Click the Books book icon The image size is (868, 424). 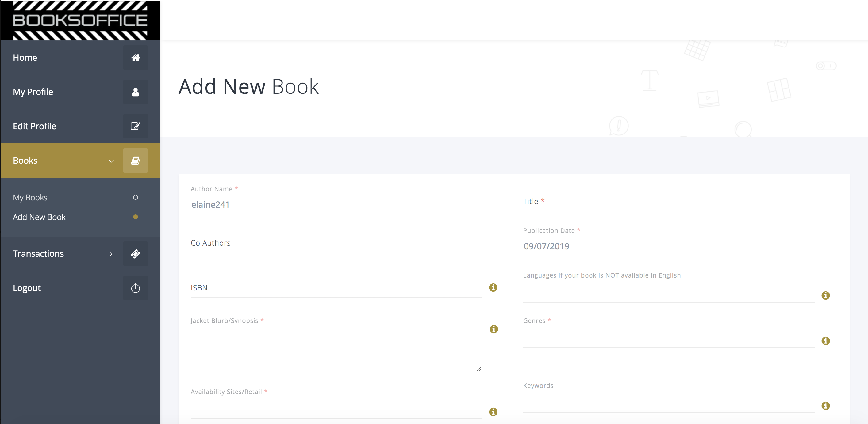coord(136,161)
